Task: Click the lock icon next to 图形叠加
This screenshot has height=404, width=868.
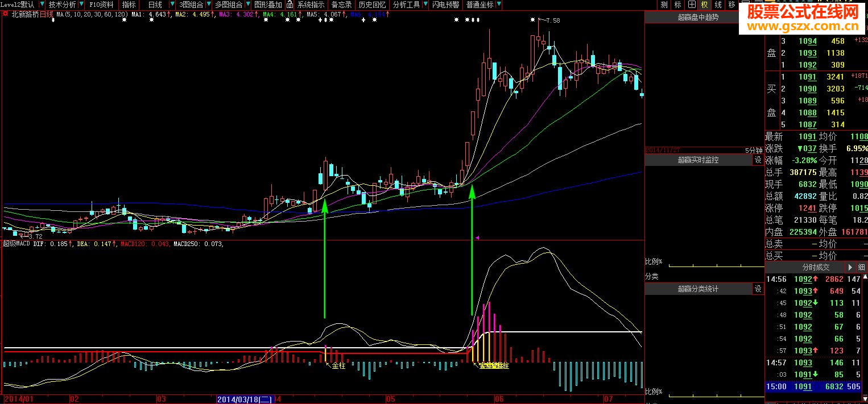Action: [x=290, y=5]
